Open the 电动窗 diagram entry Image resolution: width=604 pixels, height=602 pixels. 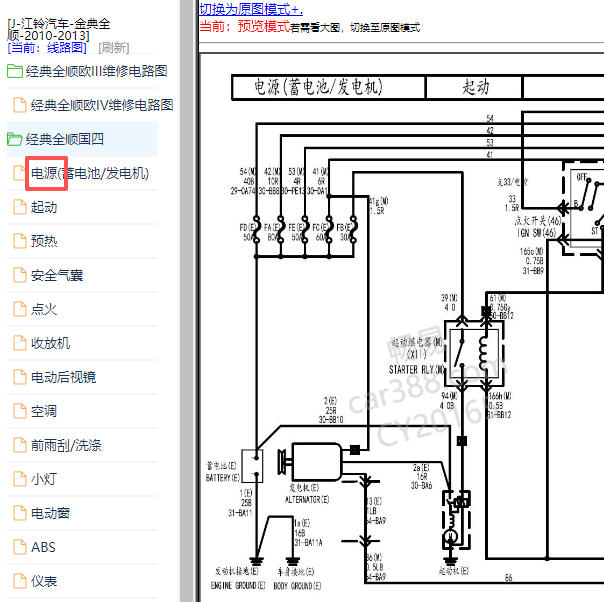(50, 513)
